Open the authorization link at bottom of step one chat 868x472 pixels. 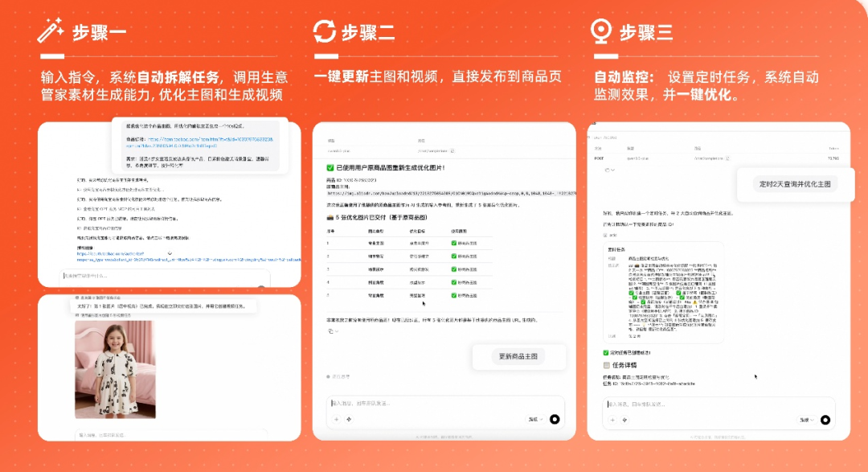tap(188, 257)
